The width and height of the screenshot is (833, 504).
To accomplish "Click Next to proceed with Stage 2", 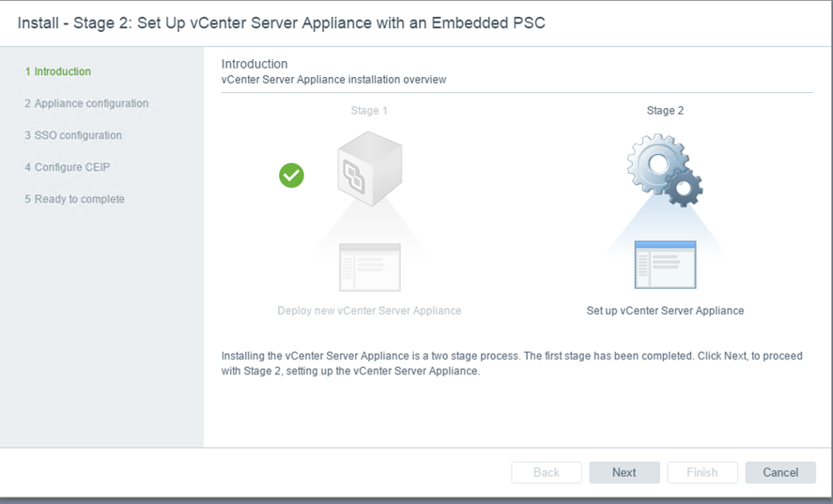I will click(624, 472).
